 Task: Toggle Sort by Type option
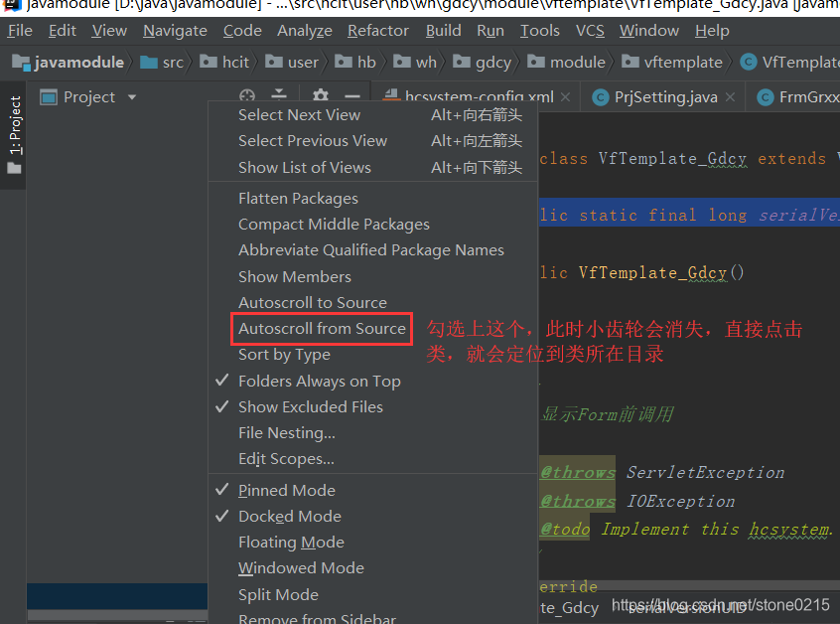pyautogui.click(x=373, y=355)
